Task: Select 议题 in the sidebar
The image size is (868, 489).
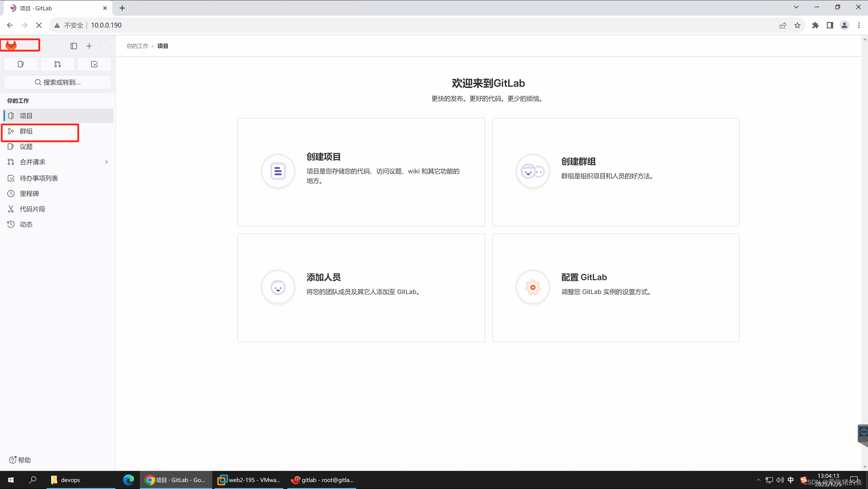Action: coord(58,146)
